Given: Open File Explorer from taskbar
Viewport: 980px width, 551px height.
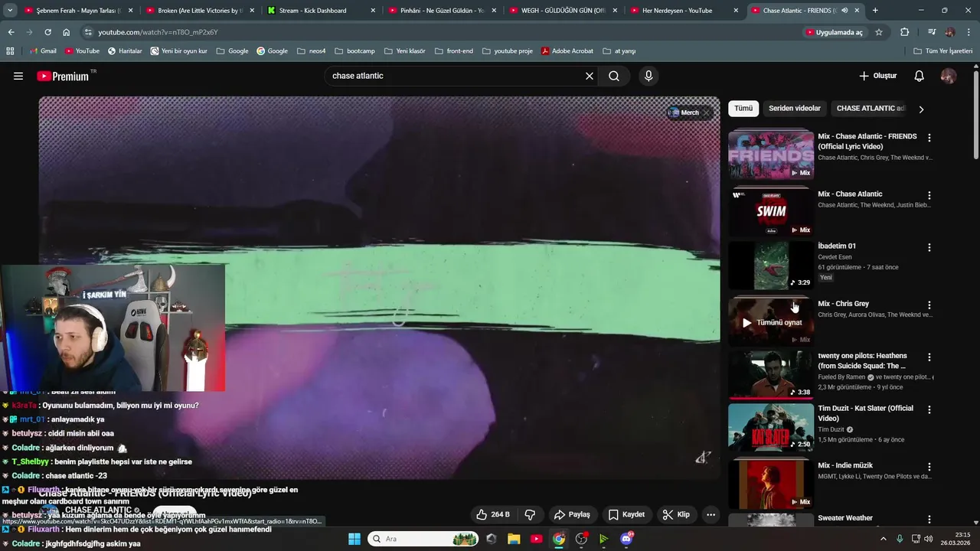Looking at the screenshot, I should click(x=514, y=539).
